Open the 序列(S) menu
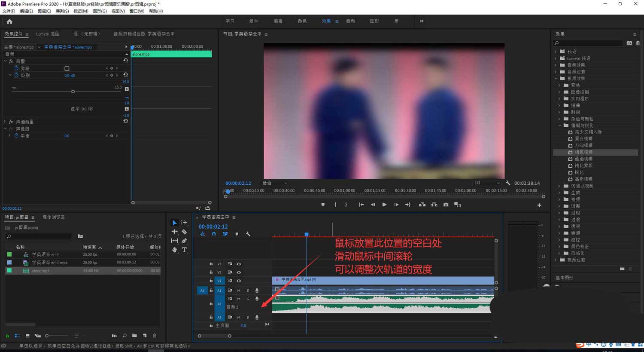Image resolution: width=644 pixels, height=352 pixels. pyautogui.click(x=62, y=11)
